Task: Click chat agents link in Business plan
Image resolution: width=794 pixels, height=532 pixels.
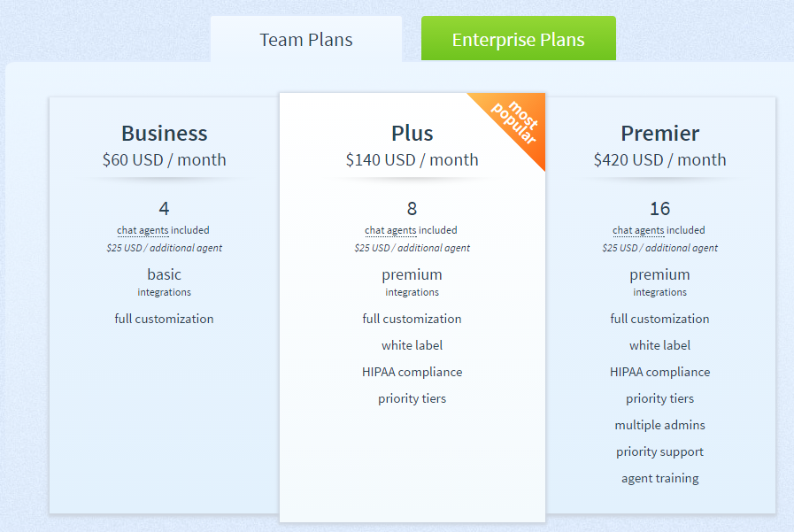Action: tap(143, 230)
